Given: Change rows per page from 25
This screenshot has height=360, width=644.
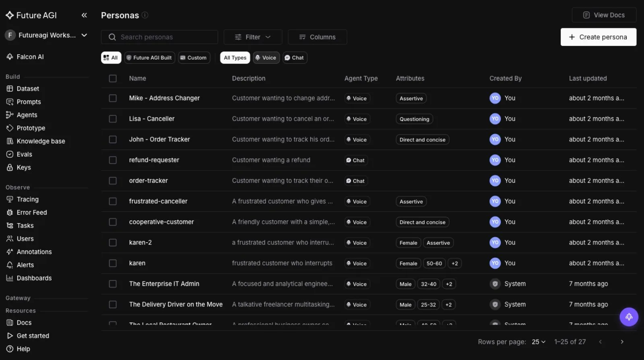Looking at the screenshot, I should [x=539, y=342].
